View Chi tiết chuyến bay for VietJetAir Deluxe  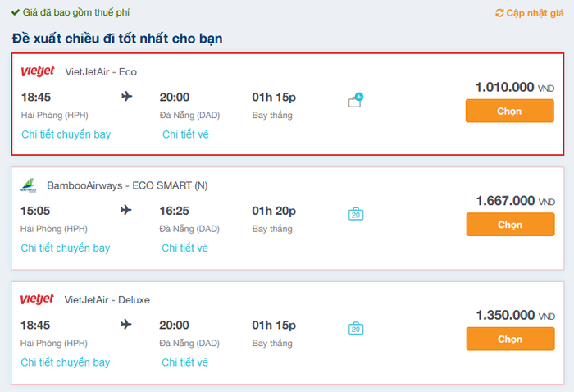[x=66, y=362]
